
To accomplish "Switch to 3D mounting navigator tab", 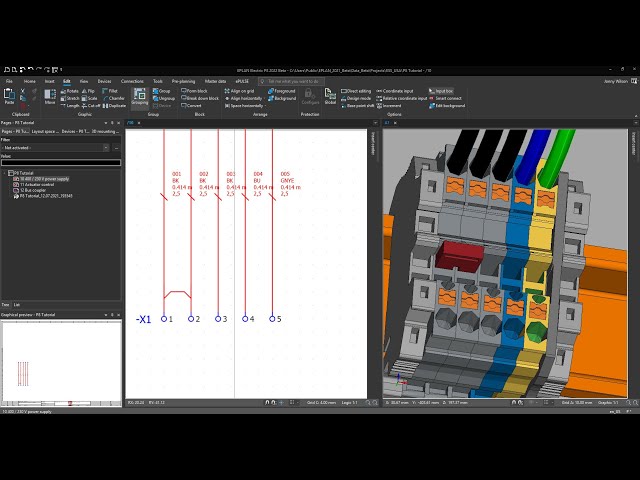I will (x=105, y=131).
